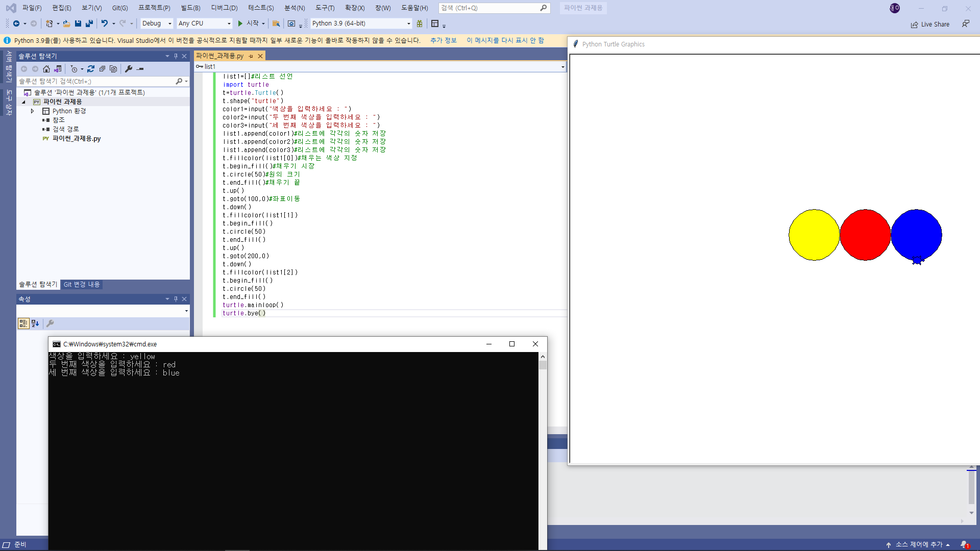
Task: Pin the 파이썬_과제용.py editor tab
Action: click(x=251, y=56)
